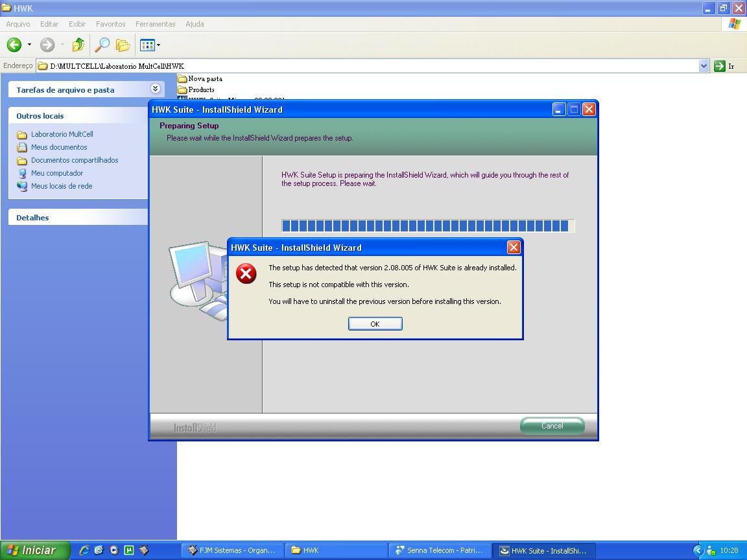Click the grey Forward arrow in Explorer toolbar

tap(47, 45)
